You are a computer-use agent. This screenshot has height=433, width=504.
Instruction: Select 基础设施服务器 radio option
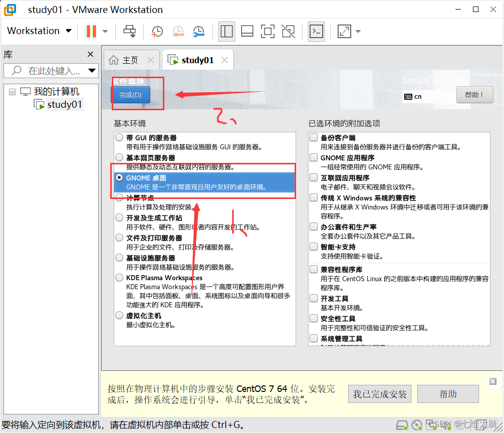(119, 258)
